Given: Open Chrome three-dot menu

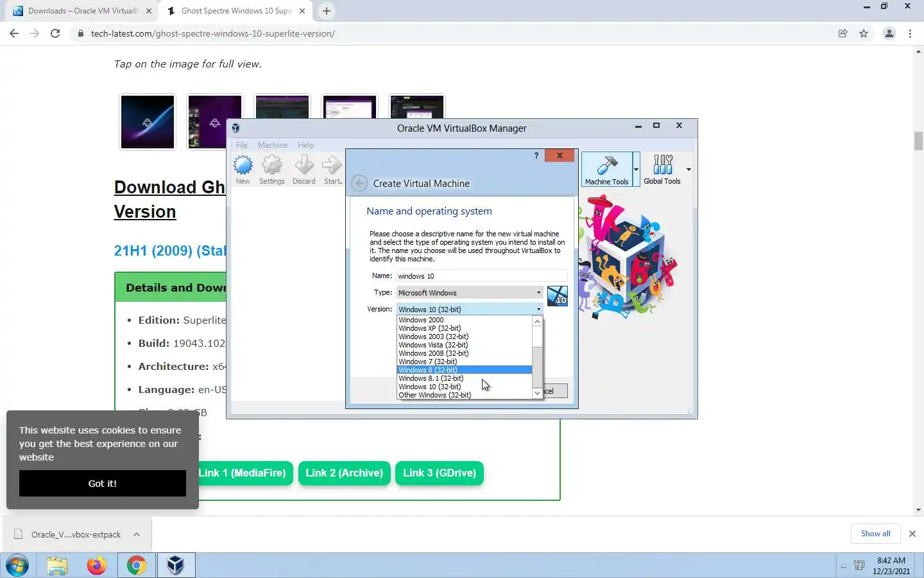Looking at the screenshot, I should [x=910, y=33].
